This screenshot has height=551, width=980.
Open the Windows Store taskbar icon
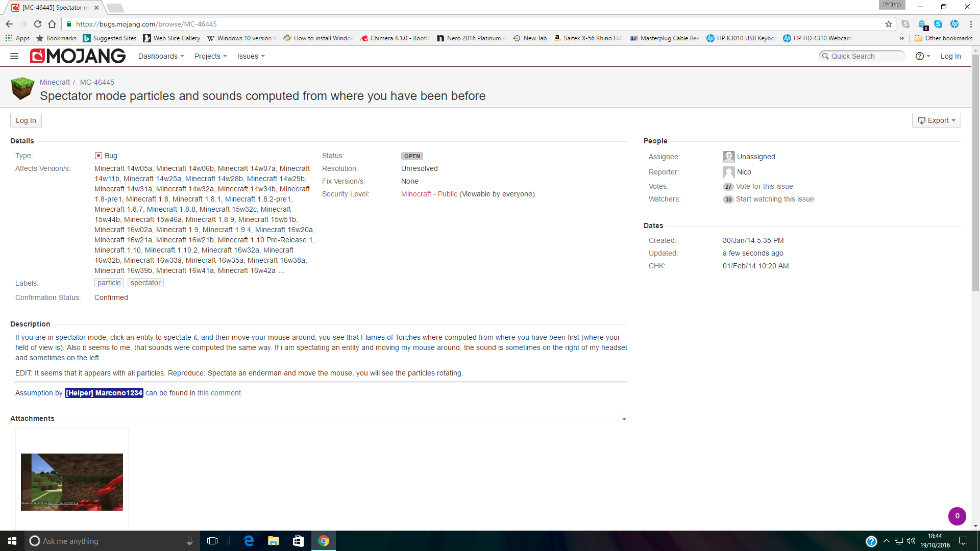(x=298, y=541)
